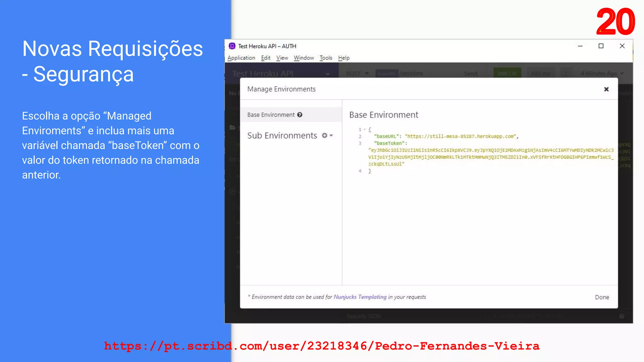
Task: Open the Edit menu
Action: [265, 58]
